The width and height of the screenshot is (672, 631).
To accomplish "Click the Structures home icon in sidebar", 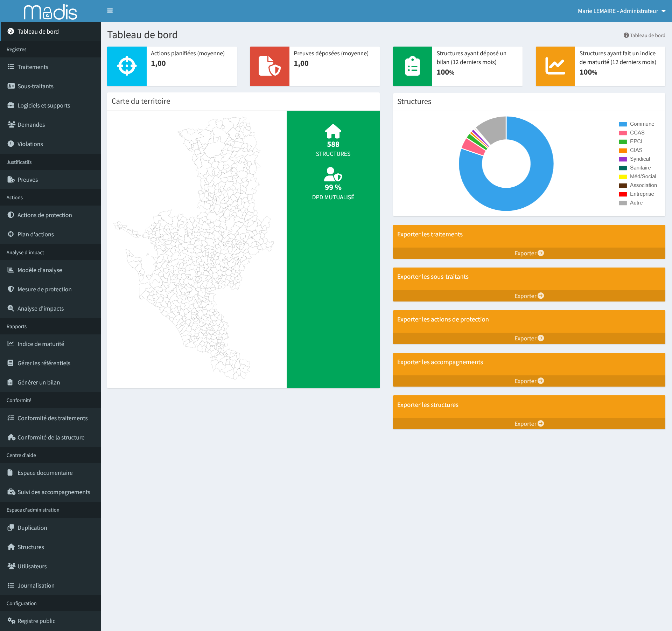I will (x=11, y=547).
